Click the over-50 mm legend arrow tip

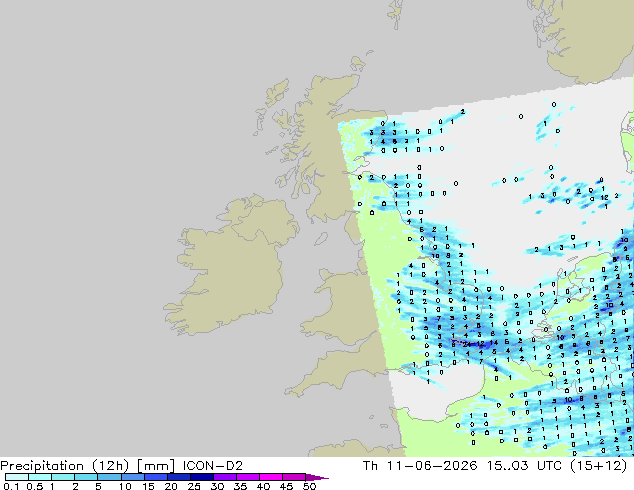click(x=317, y=477)
